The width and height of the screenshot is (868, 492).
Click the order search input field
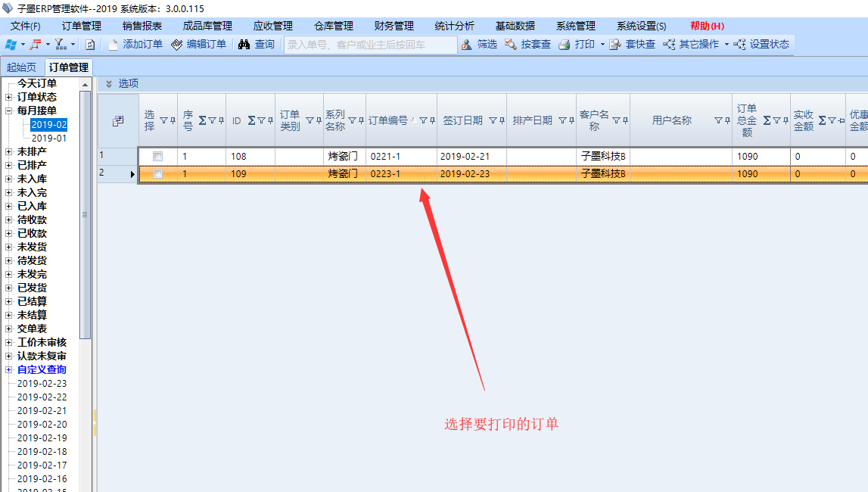point(371,45)
